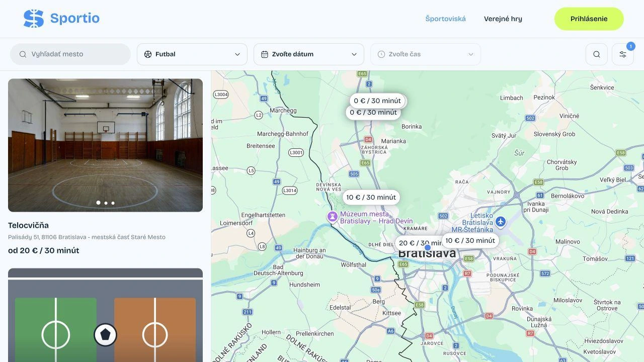The image size is (644, 362).
Task: Click the airport icon for Letisko Bratislava
Action: [500, 222]
